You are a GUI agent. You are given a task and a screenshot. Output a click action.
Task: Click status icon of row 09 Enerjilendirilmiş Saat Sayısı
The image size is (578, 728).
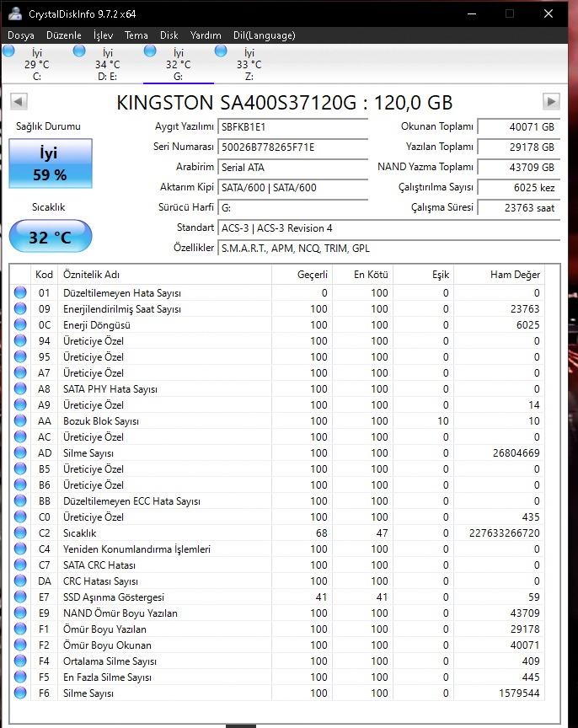(x=20, y=308)
